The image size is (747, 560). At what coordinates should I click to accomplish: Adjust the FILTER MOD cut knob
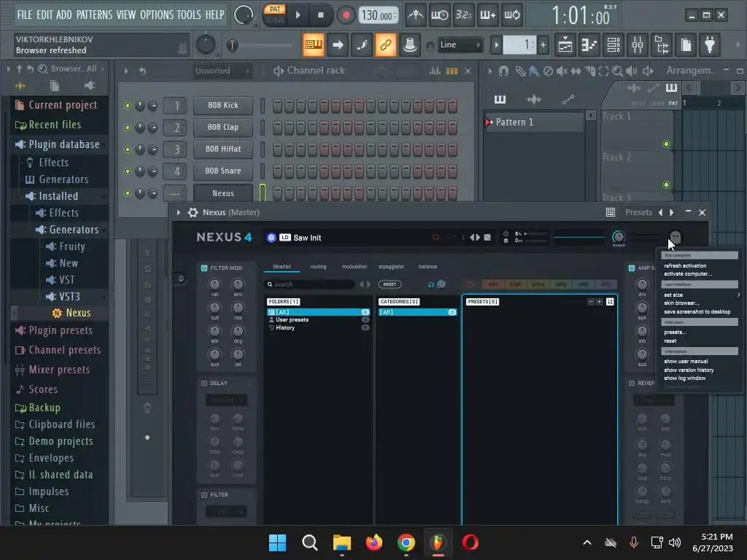click(x=215, y=307)
